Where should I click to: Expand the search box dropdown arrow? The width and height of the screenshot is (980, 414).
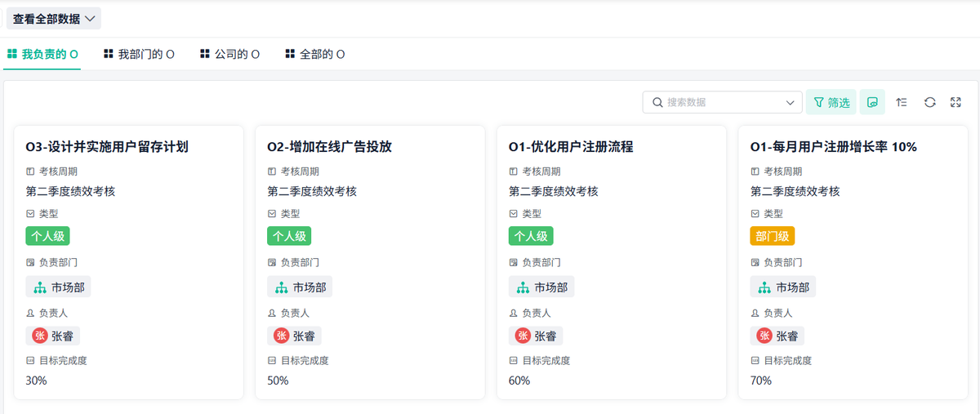790,103
